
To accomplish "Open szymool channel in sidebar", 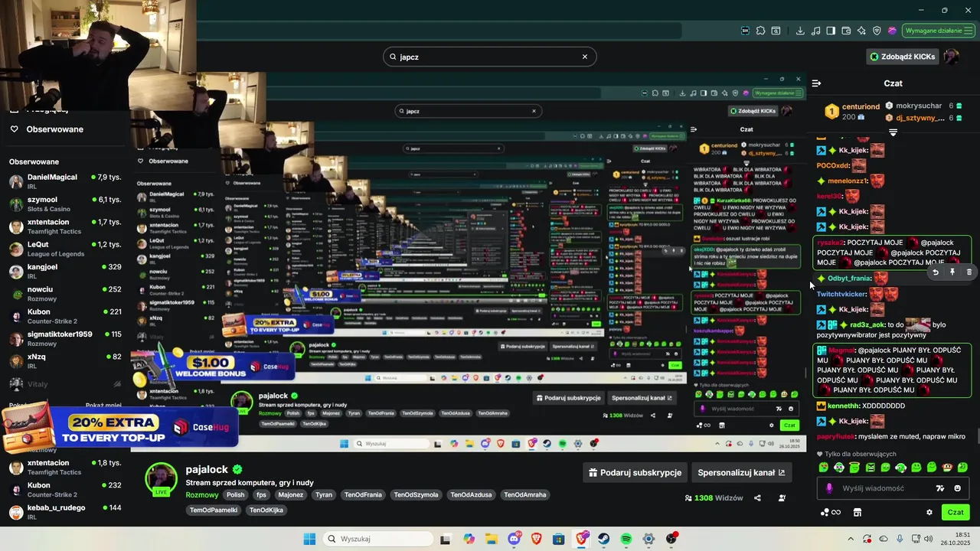I will (65, 204).
